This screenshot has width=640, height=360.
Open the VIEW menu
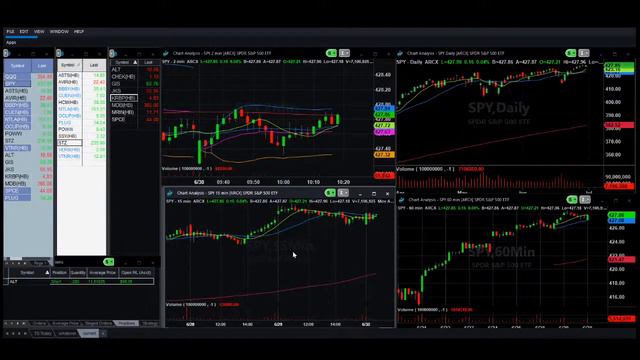(39, 31)
